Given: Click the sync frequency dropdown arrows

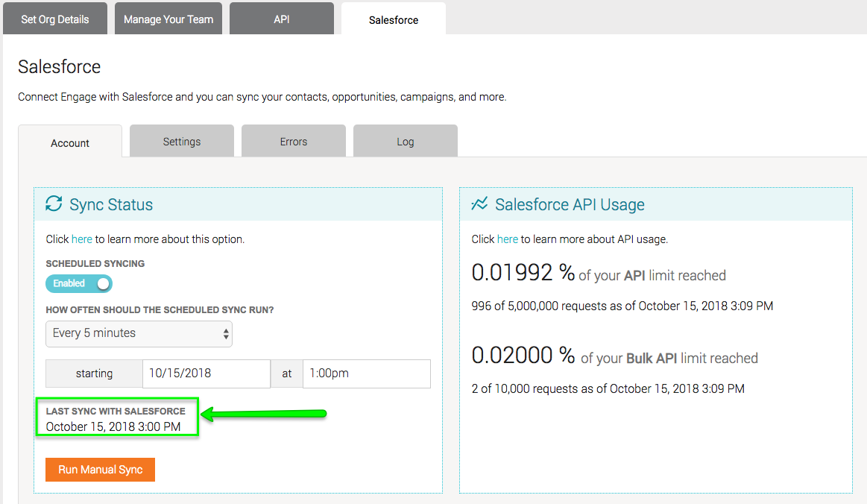Looking at the screenshot, I should [226, 333].
